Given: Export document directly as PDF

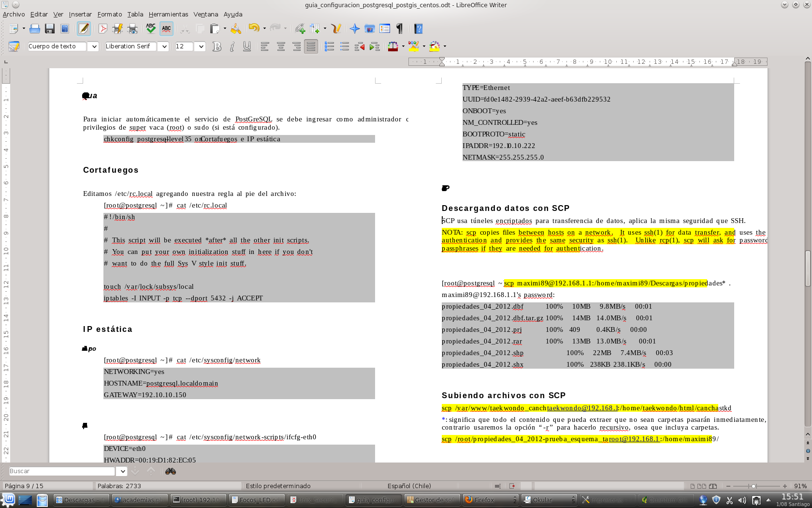Looking at the screenshot, I should pos(102,29).
